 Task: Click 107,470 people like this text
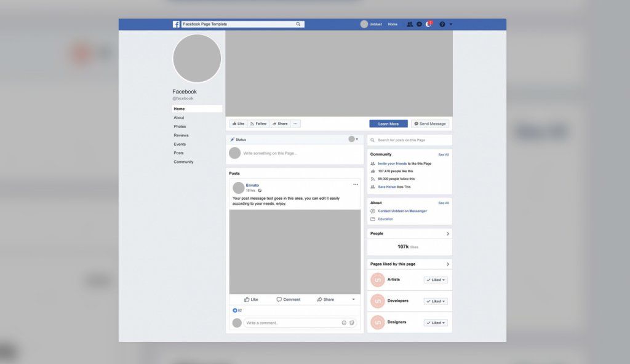click(396, 171)
